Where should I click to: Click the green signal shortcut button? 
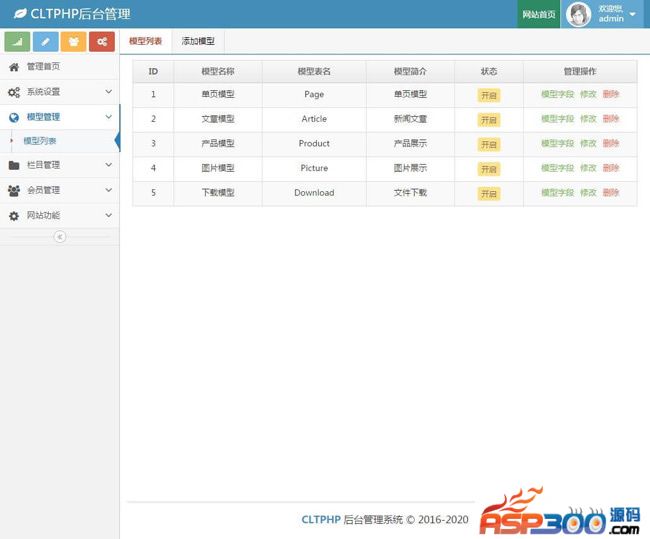(17, 41)
